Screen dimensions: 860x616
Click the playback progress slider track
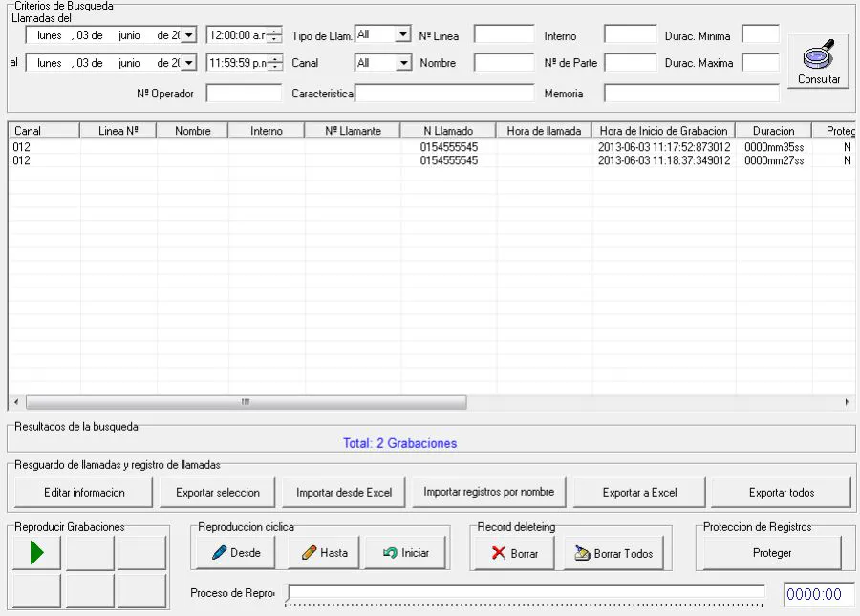point(526,592)
